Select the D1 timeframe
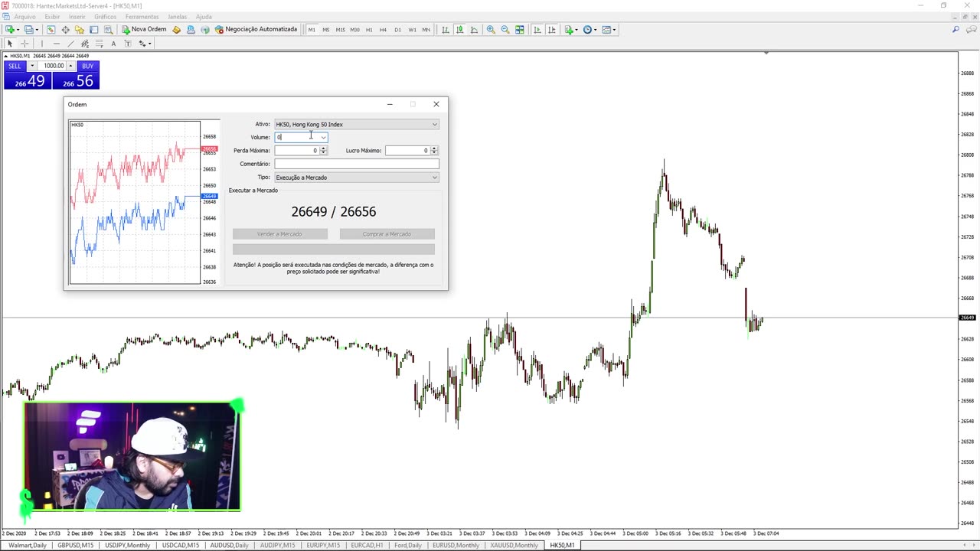Screen dimensions: 980x551 397,29
